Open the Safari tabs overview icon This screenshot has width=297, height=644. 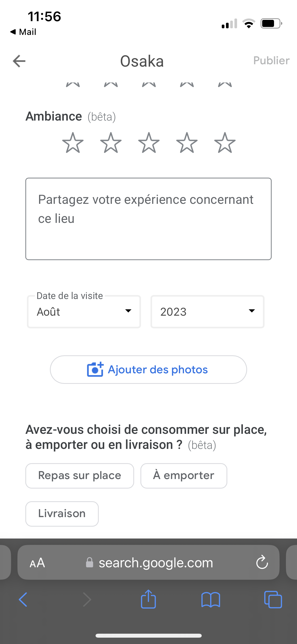coord(273,599)
